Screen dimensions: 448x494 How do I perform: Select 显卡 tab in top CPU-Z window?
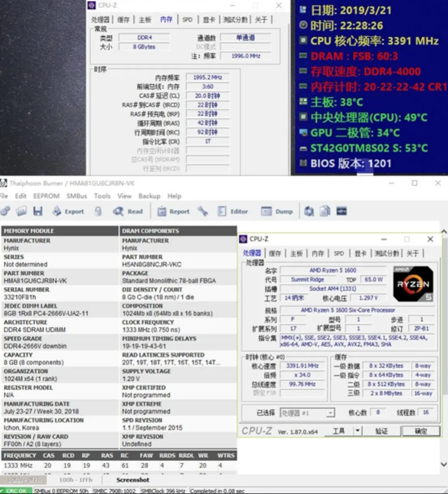click(209, 20)
